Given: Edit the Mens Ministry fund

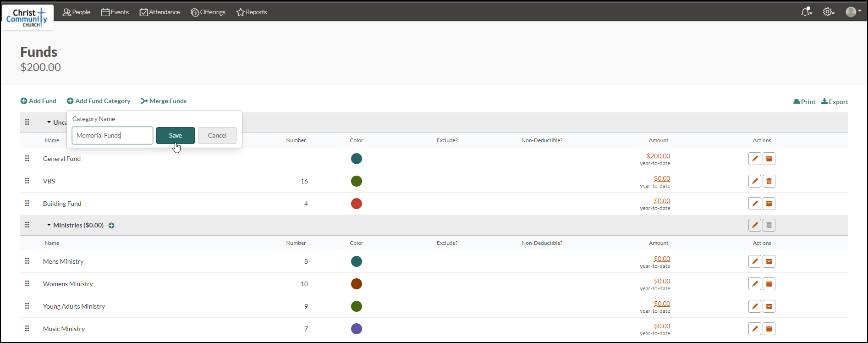Looking at the screenshot, I should (x=755, y=261).
